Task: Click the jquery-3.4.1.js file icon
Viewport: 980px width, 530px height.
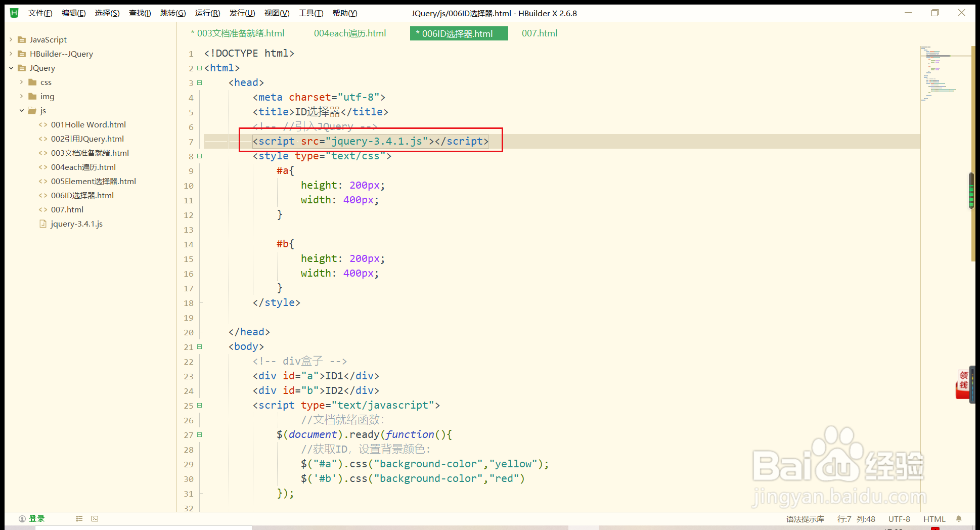Action: click(43, 224)
